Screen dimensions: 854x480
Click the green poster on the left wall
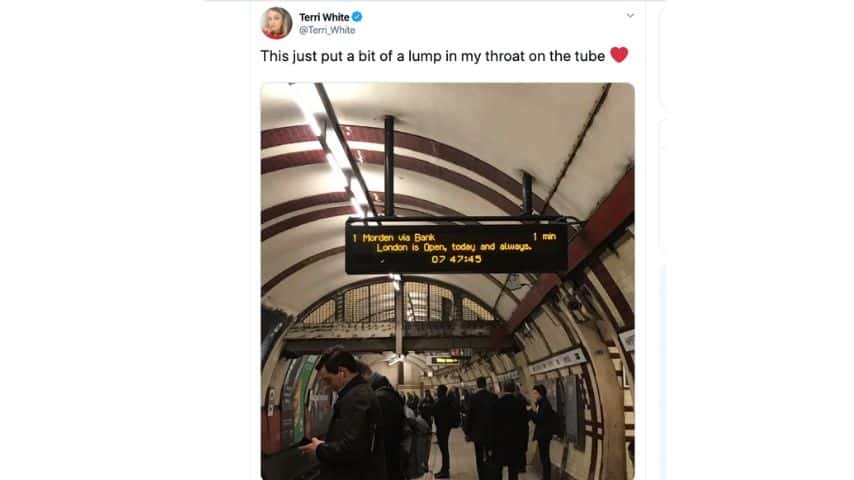302,398
